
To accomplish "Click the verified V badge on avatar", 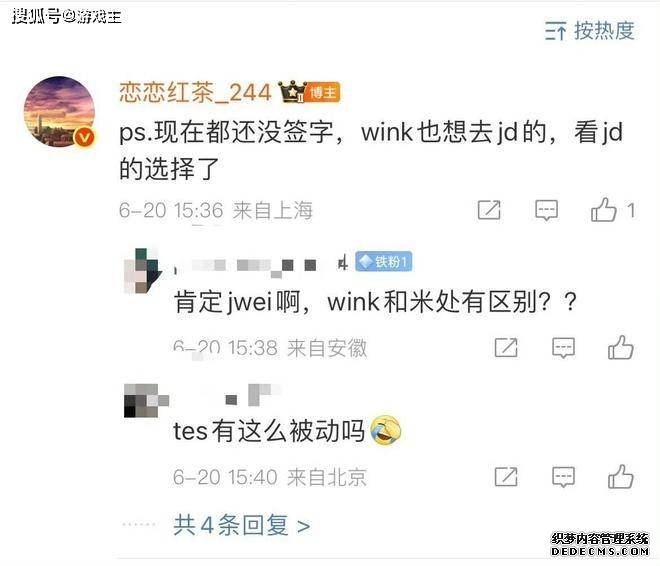I will (85, 137).
